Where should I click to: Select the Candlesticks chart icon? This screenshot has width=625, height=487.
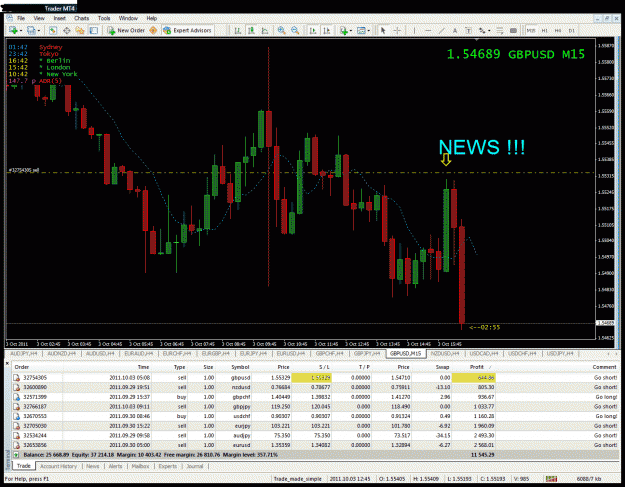click(251, 31)
